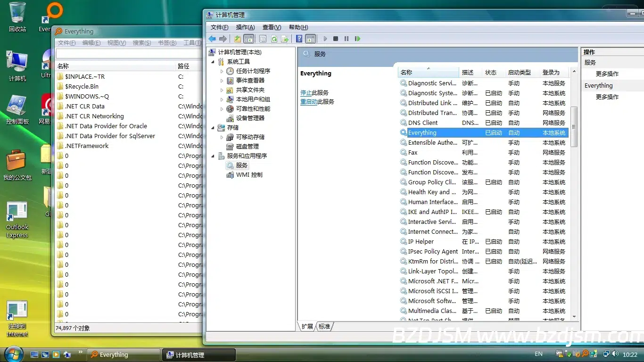Click the Pause service toolbar icon
The image size is (644, 362).
click(x=347, y=39)
